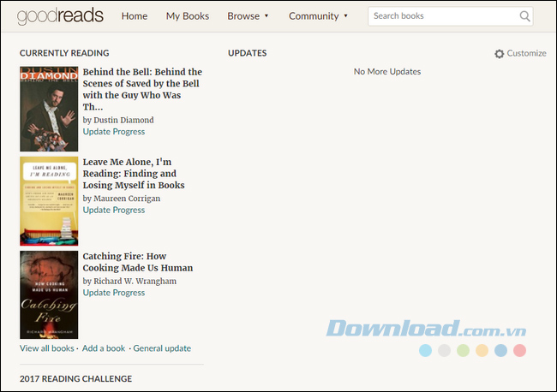This screenshot has height=392, width=557.
Task: Open the Browse dropdown menu
Action: pos(248,16)
